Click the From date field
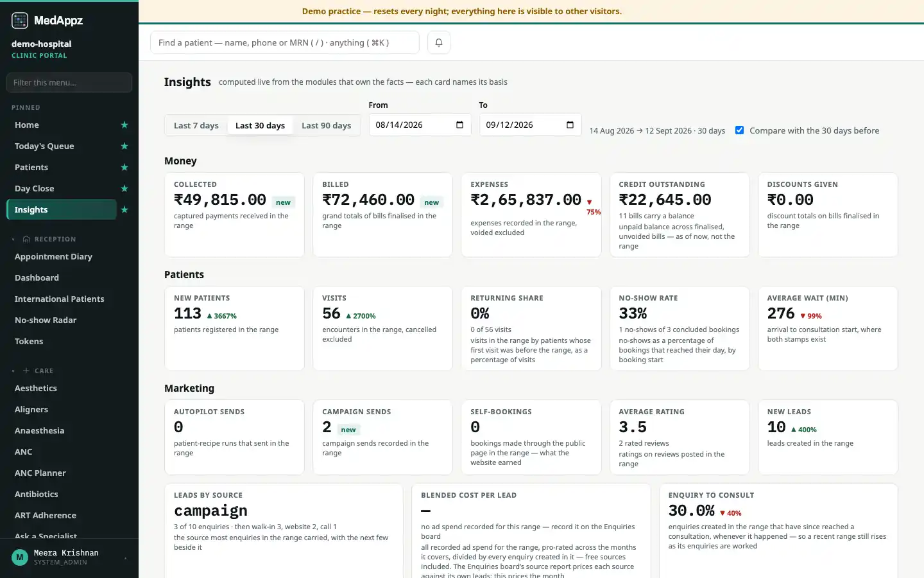Viewport: 924px width, 578px height. (420, 125)
